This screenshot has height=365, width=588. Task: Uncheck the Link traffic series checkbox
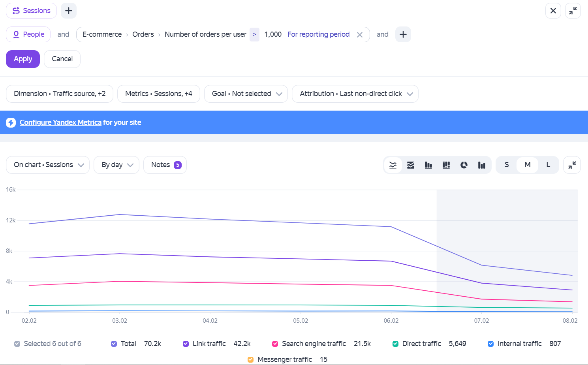coord(186,344)
